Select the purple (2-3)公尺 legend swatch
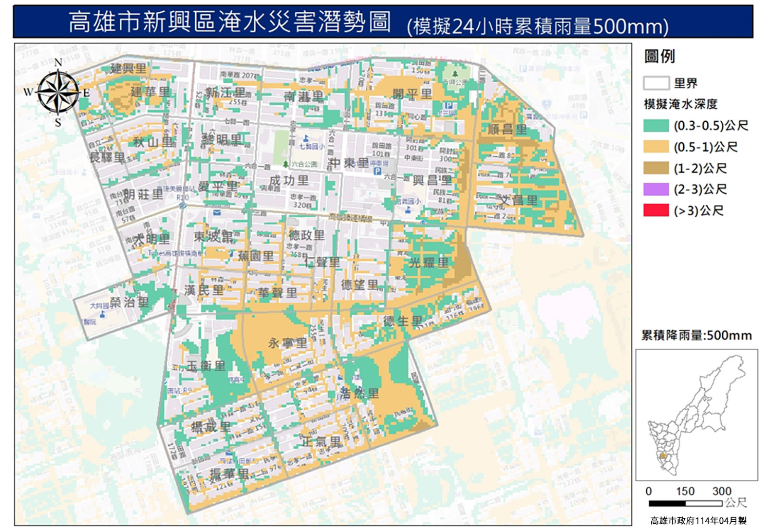Image resolution: width=769 pixels, height=532 pixels. 656,189
